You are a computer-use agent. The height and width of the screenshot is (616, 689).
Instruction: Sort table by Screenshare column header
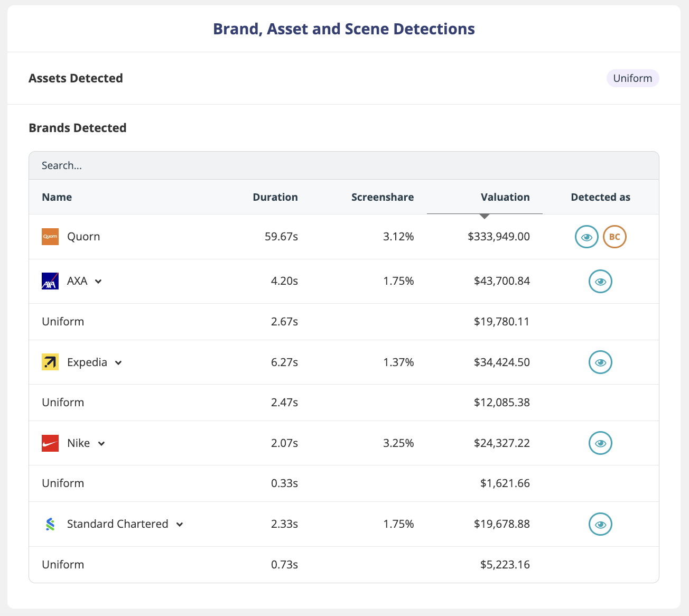coord(383,197)
